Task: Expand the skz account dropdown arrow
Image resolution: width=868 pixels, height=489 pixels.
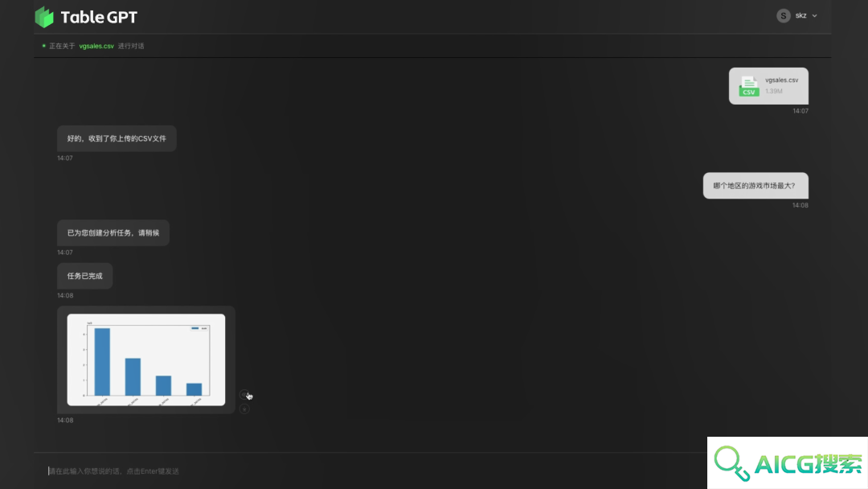Action: pyautogui.click(x=814, y=16)
